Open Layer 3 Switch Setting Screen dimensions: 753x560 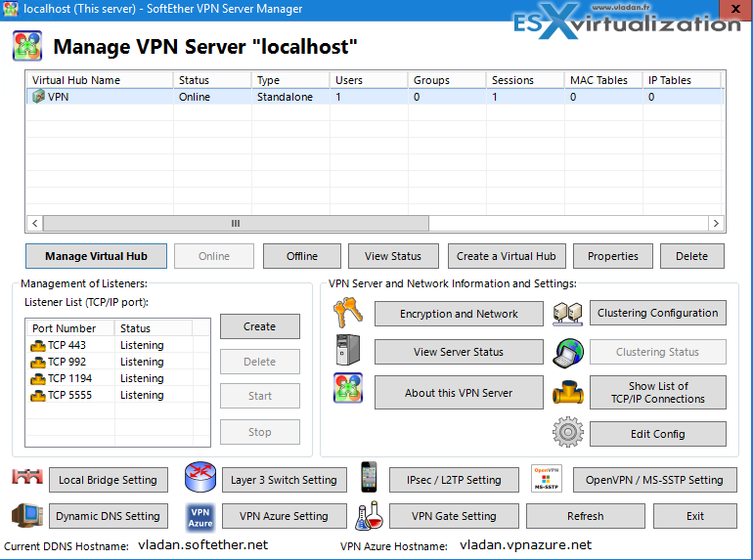284,480
